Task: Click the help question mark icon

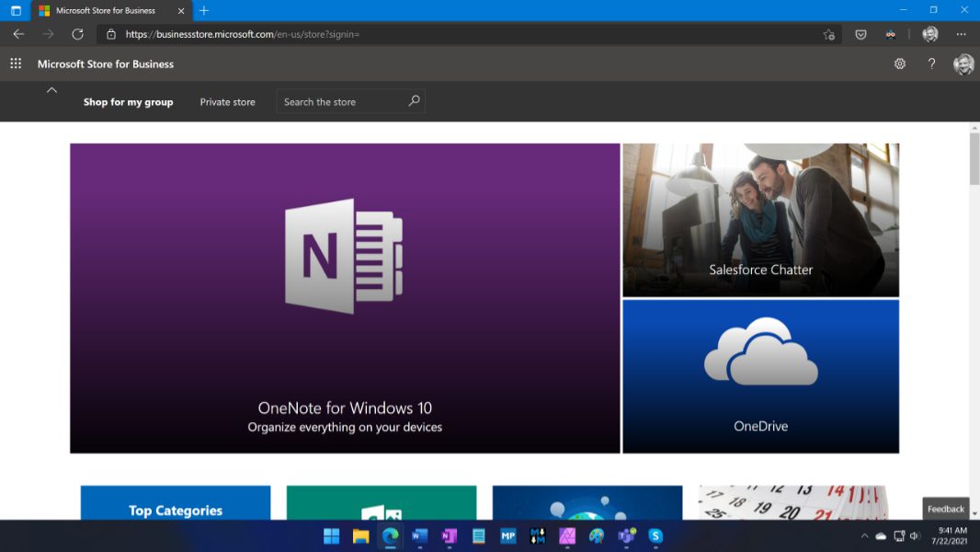Action: click(931, 63)
